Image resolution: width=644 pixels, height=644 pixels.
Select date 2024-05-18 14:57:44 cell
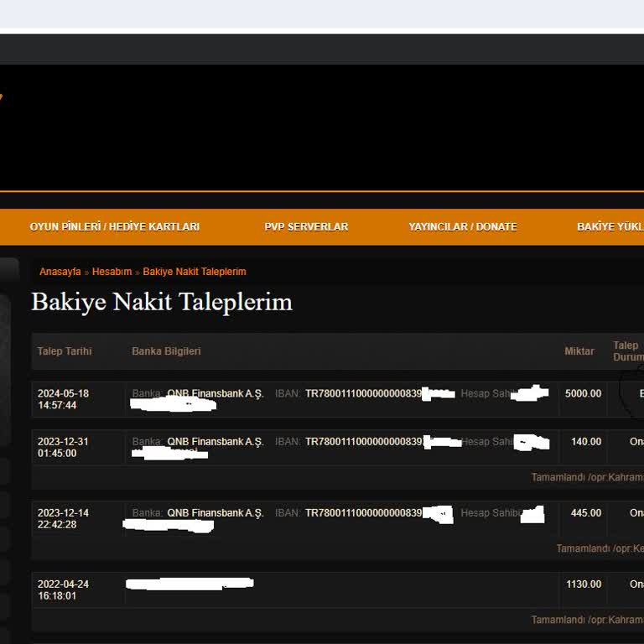(63, 399)
